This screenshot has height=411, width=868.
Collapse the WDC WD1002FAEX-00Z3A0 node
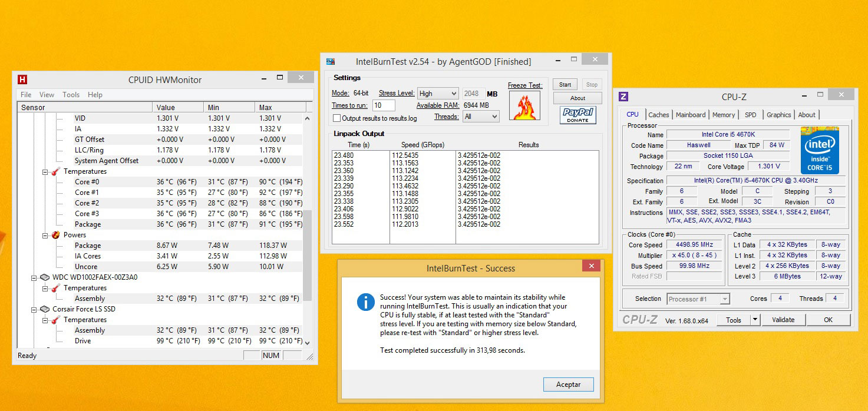[34, 277]
